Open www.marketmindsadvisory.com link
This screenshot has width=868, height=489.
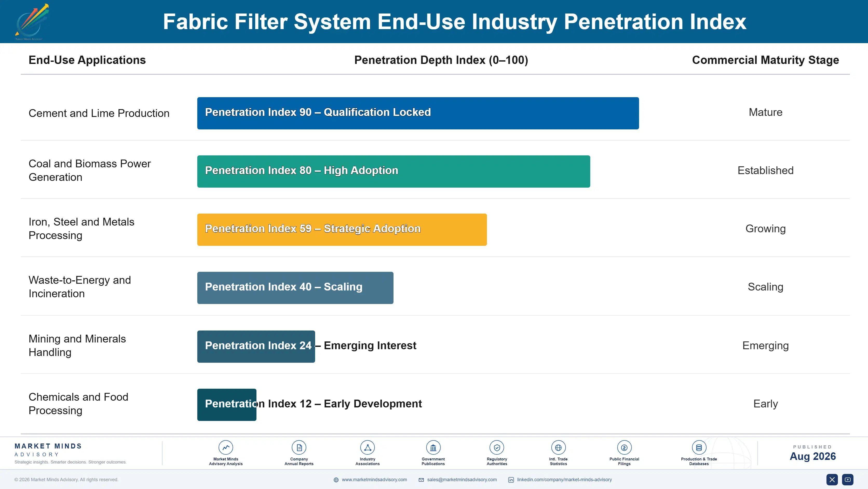[x=374, y=480]
